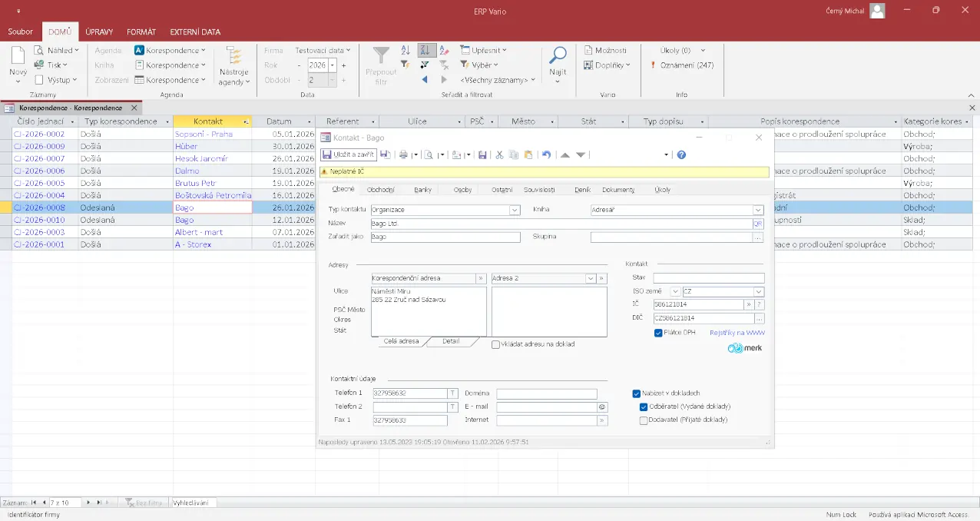The width and height of the screenshot is (980, 521).
Task: Open the Kniha Adresář dropdown
Action: pyautogui.click(x=758, y=210)
